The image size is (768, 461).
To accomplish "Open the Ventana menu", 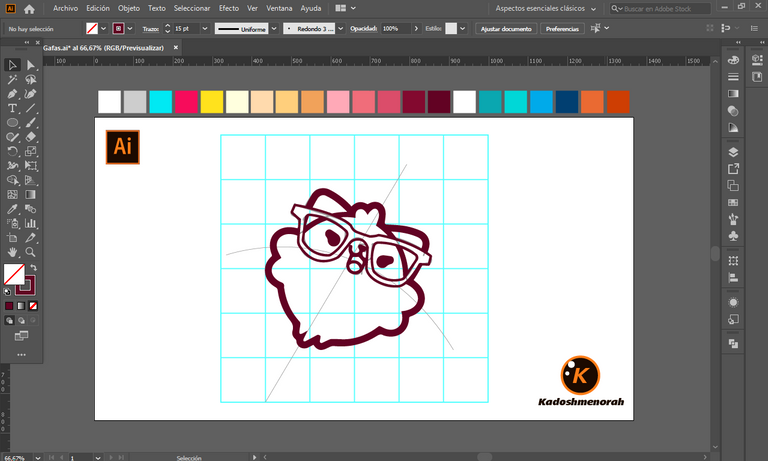I will tap(279, 8).
